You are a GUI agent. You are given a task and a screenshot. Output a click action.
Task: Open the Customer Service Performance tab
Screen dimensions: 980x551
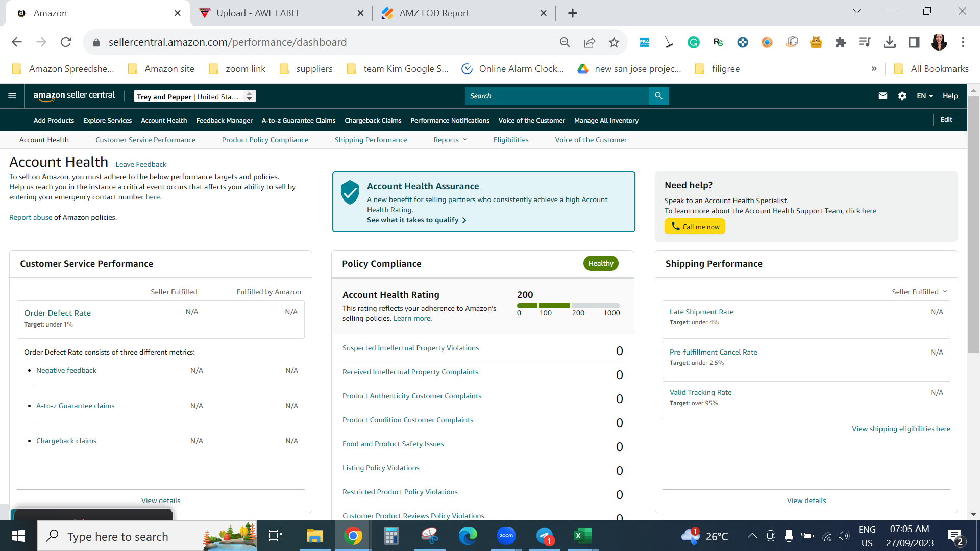click(145, 140)
